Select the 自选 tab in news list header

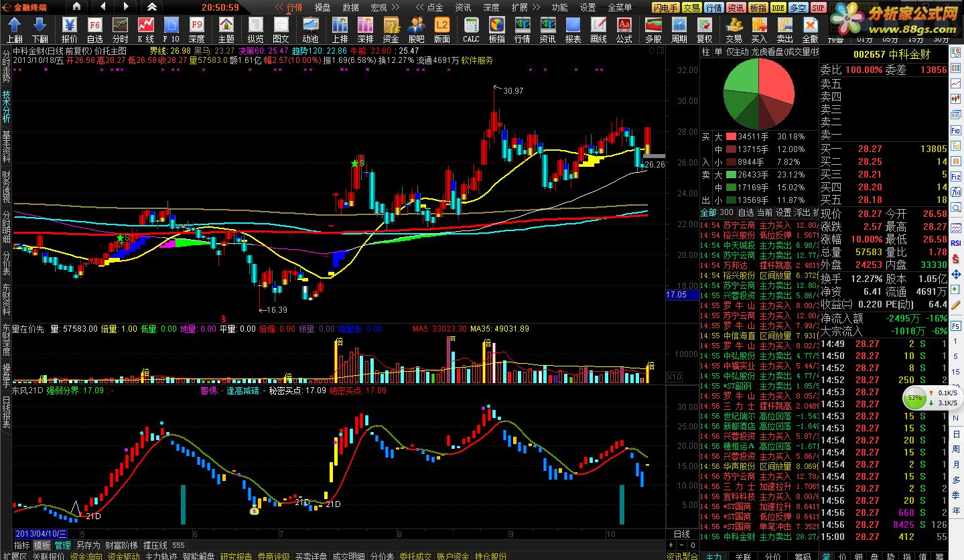coord(746,212)
